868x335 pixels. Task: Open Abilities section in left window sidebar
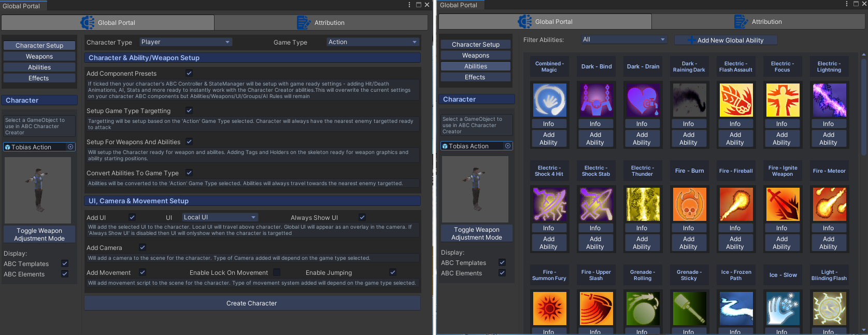[x=39, y=67]
